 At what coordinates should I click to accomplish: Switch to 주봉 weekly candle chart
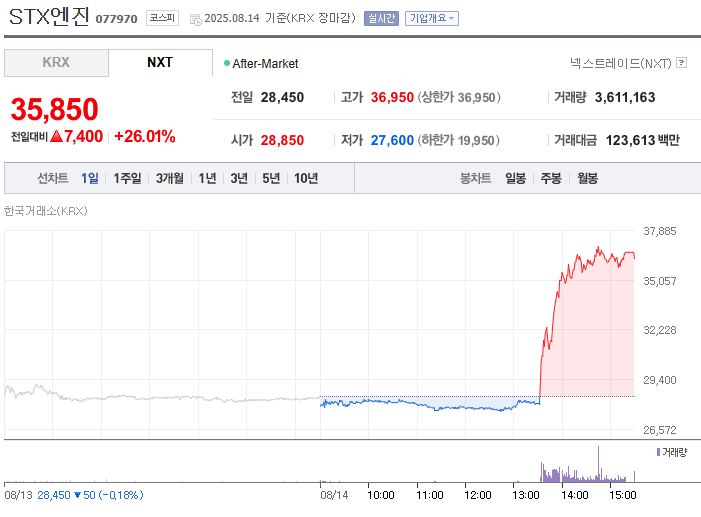coord(551,178)
